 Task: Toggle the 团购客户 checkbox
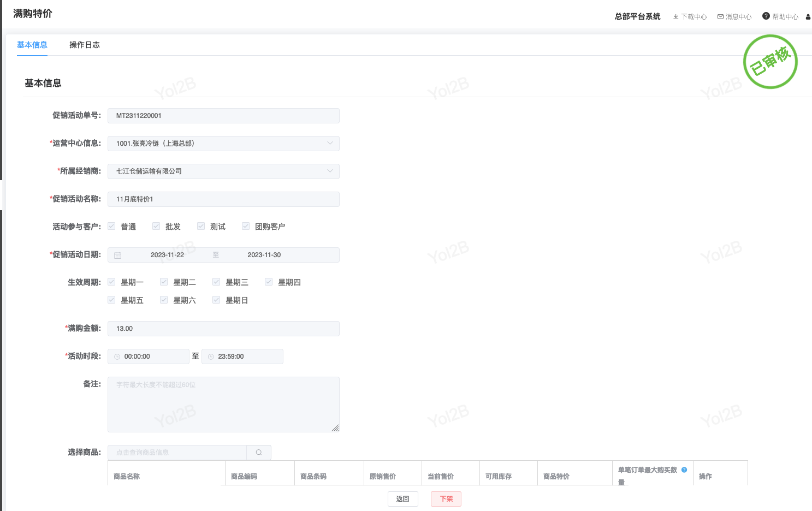coord(246,226)
